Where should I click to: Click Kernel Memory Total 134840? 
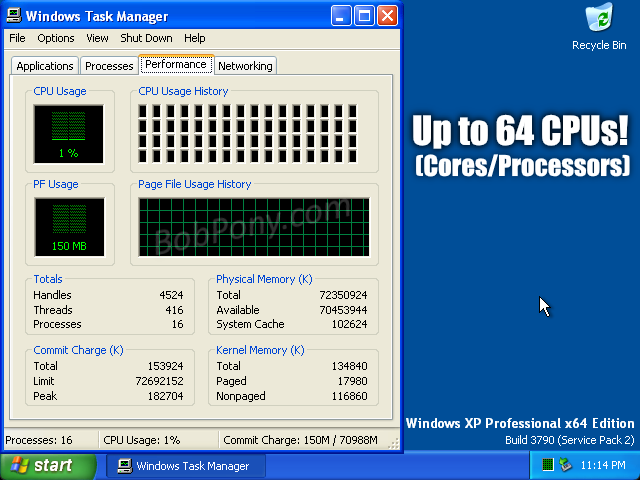pos(349,366)
